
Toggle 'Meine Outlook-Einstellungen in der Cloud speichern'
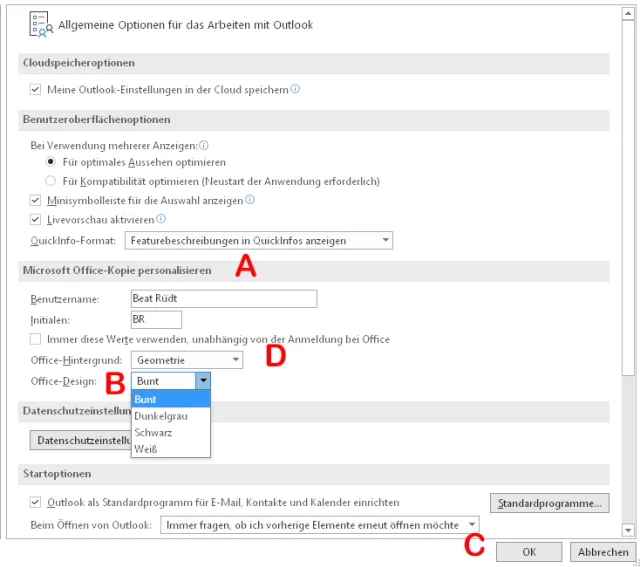click(x=36, y=90)
